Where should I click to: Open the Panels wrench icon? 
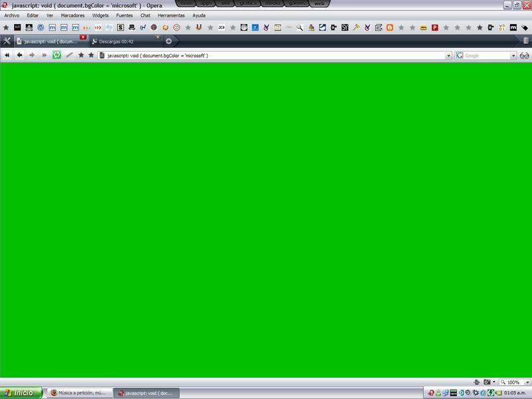(7, 41)
